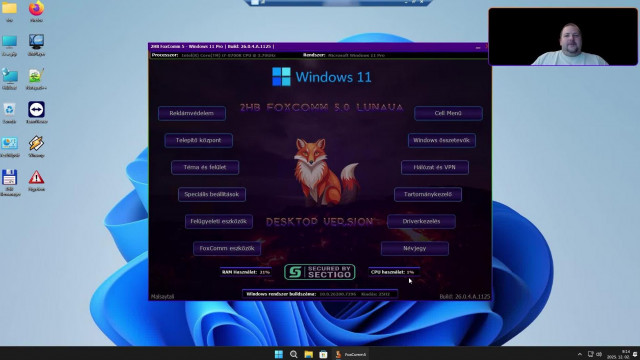Image resolution: width=640 pixels, height=360 pixels.
Task: Click the remote session bar at top
Action: [338, 2]
